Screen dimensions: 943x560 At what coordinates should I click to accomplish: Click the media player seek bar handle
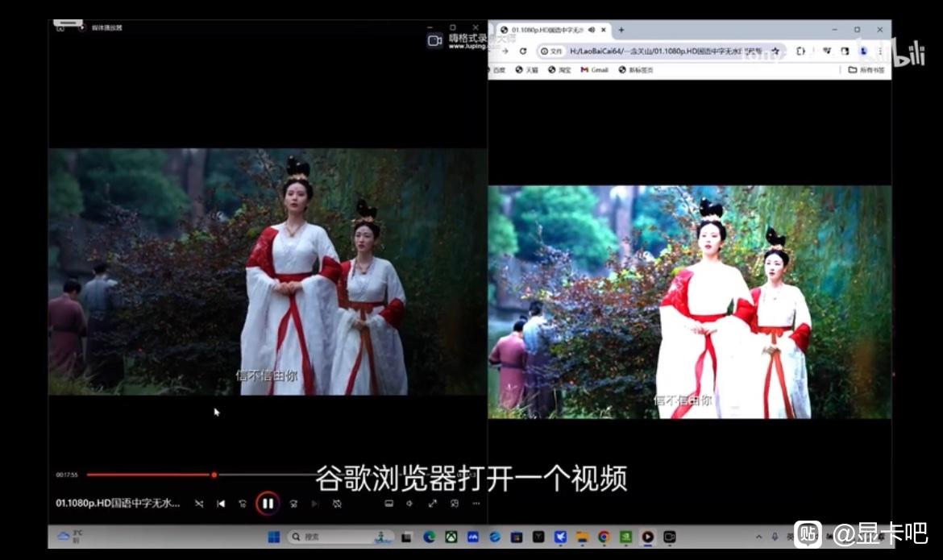[x=214, y=475]
